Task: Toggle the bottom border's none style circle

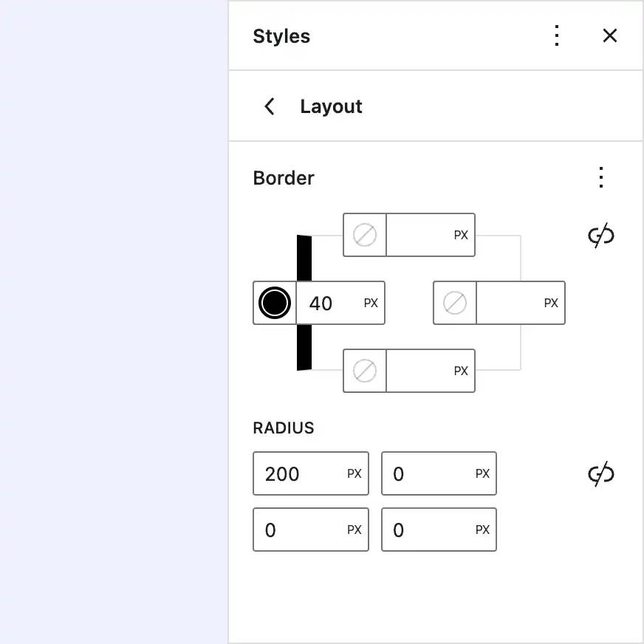Action: click(x=363, y=371)
